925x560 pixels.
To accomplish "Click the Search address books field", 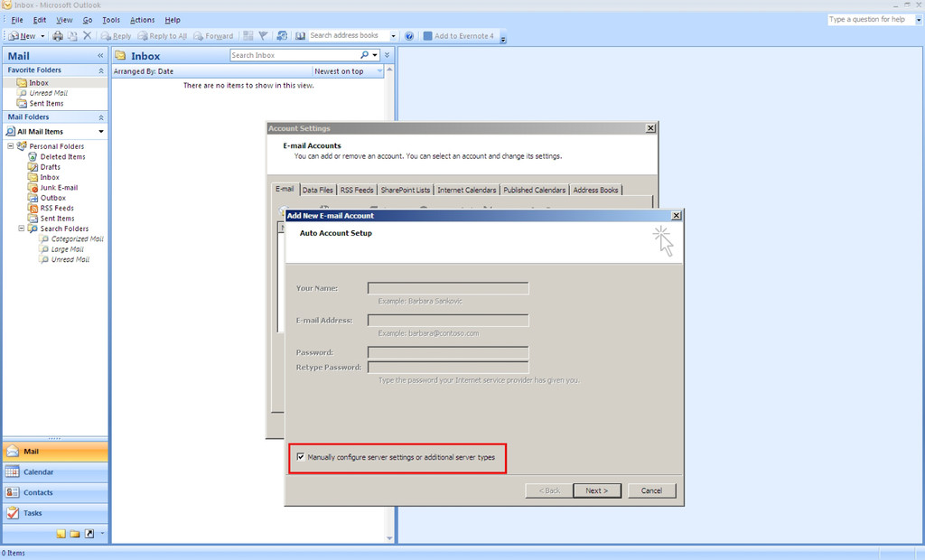I will pyautogui.click(x=348, y=35).
